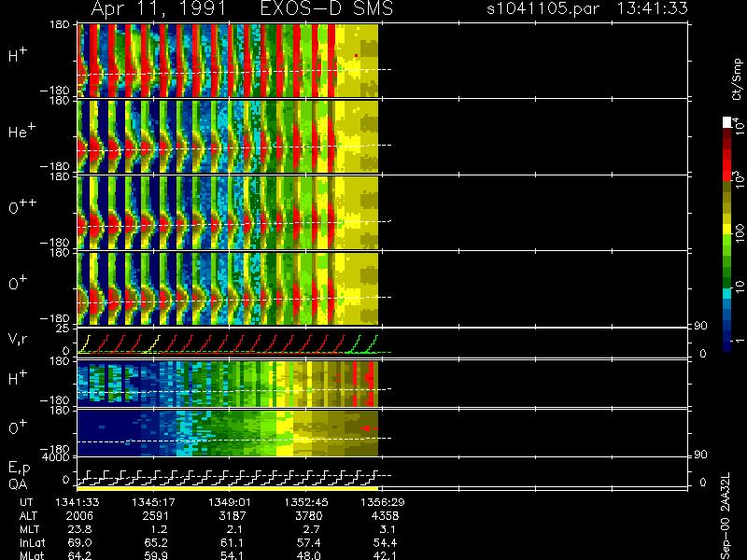747x560 pixels.
Task: Click the yellow QA status bar
Action: click(x=227, y=488)
